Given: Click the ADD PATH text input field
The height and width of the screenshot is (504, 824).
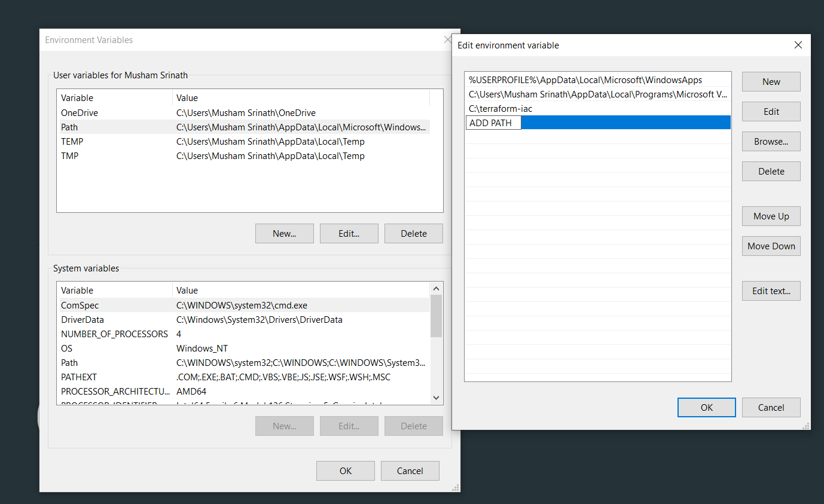Looking at the screenshot, I should 493,123.
